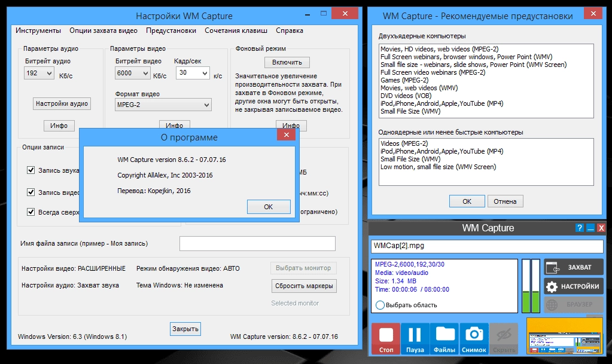Viewport: 612px width, 364px height.
Task: Click the Закрыть button in settings
Action: (185, 329)
